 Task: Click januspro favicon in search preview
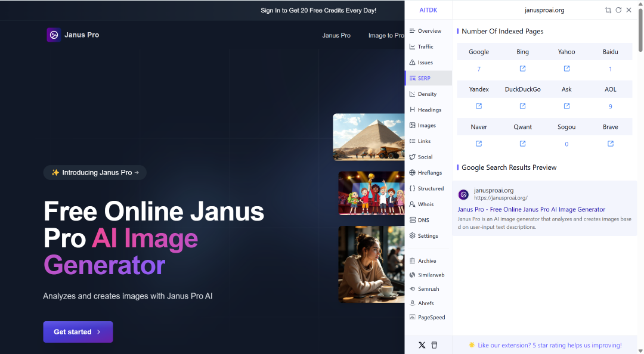point(463,194)
